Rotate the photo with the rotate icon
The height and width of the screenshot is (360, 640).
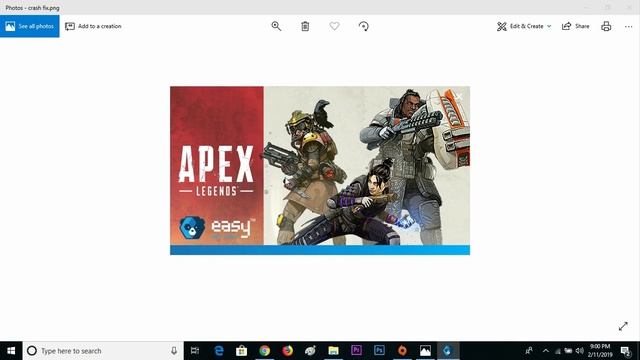364,26
